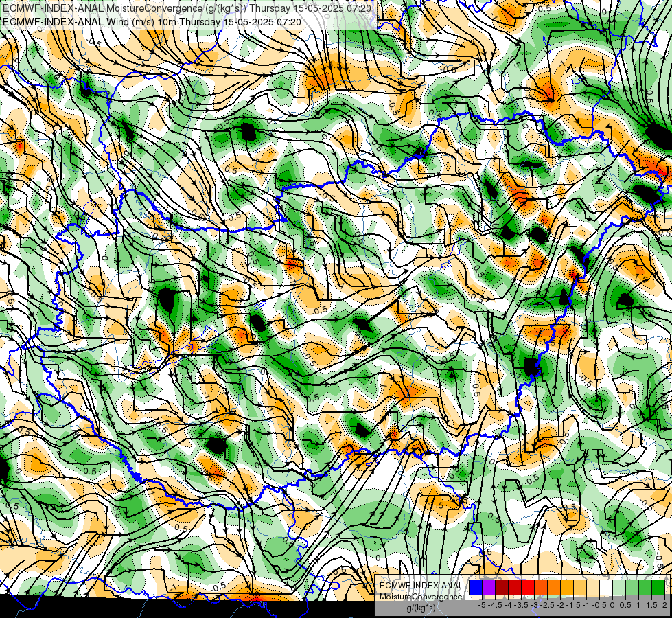The height and width of the screenshot is (618, 672).
Task: Click the legend value 2
Action: tap(664, 605)
